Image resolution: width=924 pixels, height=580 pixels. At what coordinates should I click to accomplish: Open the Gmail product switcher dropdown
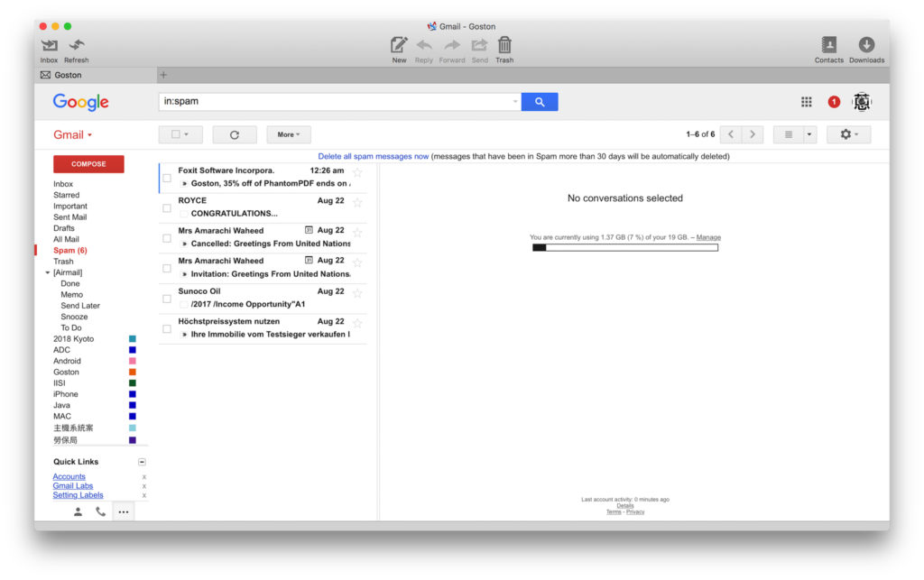[72, 134]
